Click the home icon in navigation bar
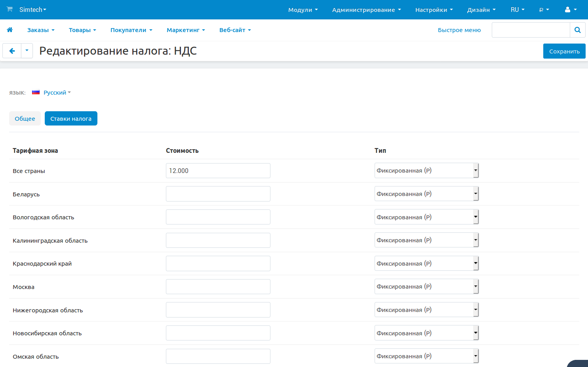The width and height of the screenshot is (588, 367). [10, 30]
